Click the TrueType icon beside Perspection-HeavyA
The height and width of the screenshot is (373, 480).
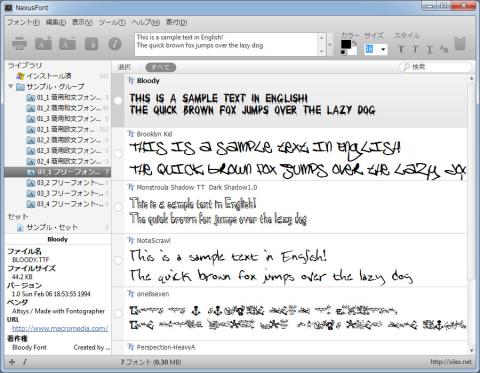pyautogui.click(x=131, y=347)
